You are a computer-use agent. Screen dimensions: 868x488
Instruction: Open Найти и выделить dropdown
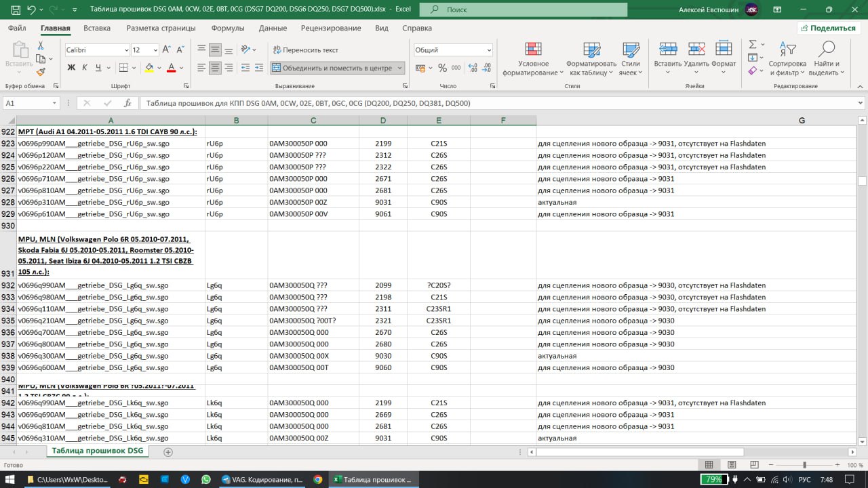click(826, 59)
